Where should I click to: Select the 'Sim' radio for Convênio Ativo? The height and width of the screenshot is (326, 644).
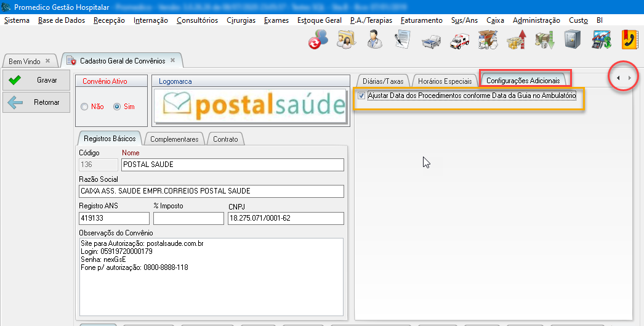coord(117,107)
